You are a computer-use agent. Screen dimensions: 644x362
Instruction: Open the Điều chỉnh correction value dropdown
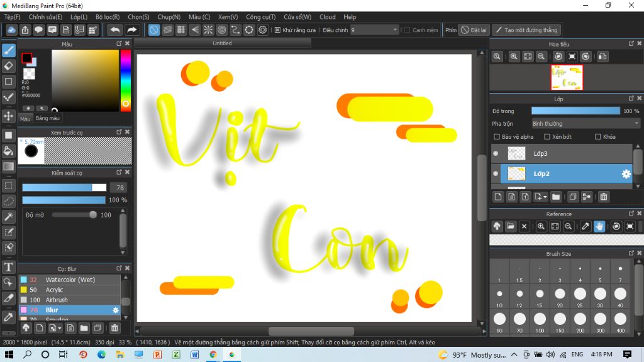point(375,30)
